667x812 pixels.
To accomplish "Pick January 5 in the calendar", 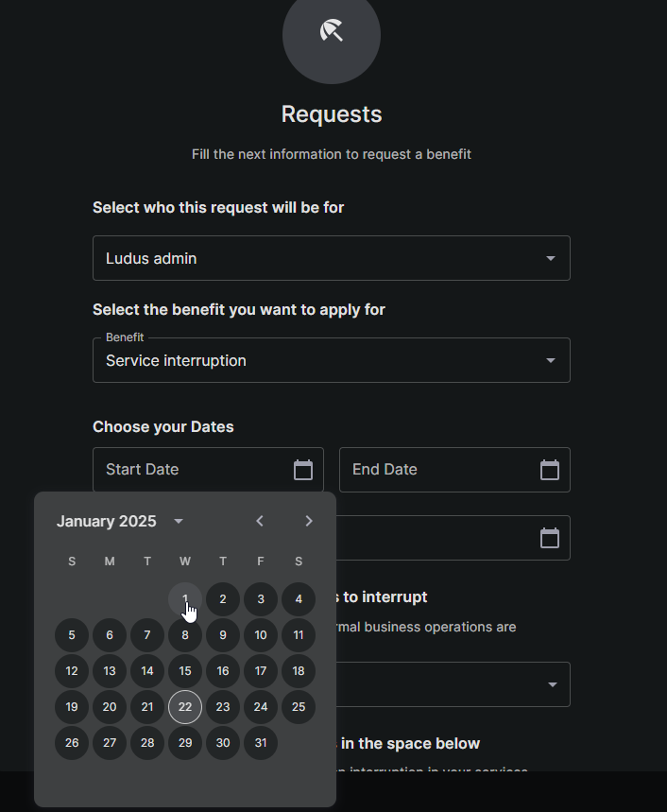I will (72, 635).
